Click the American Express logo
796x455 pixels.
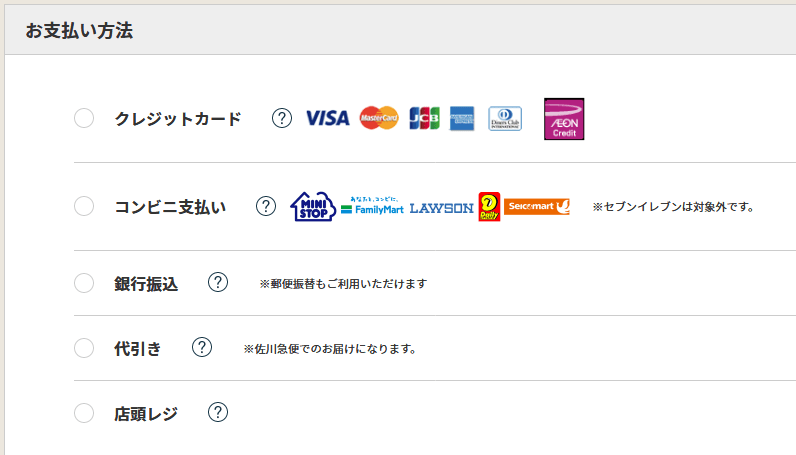[x=462, y=119]
